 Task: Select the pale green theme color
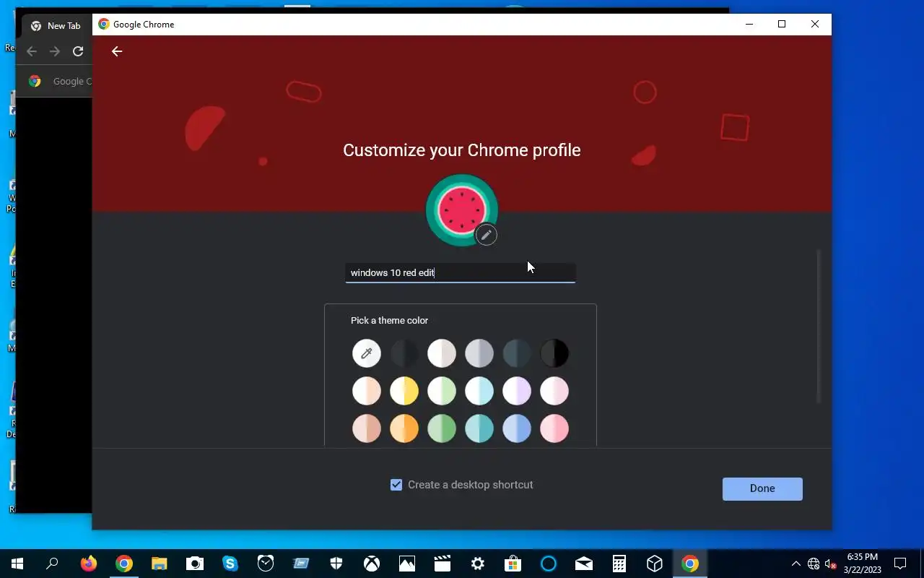[442, 391]
